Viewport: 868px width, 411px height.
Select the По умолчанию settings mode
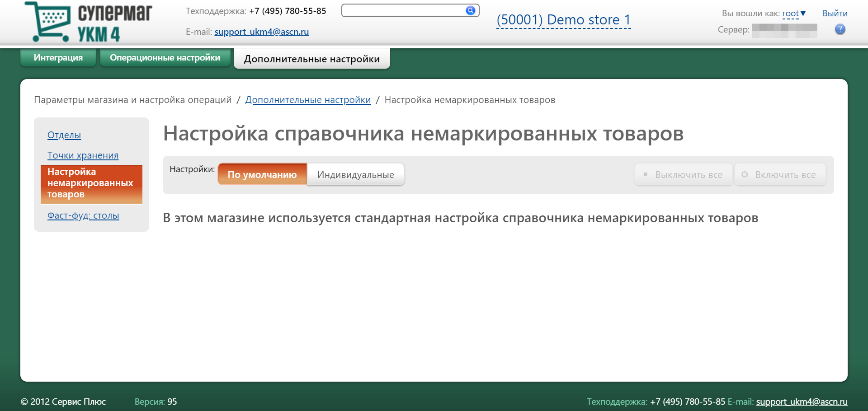coord(262,175)
